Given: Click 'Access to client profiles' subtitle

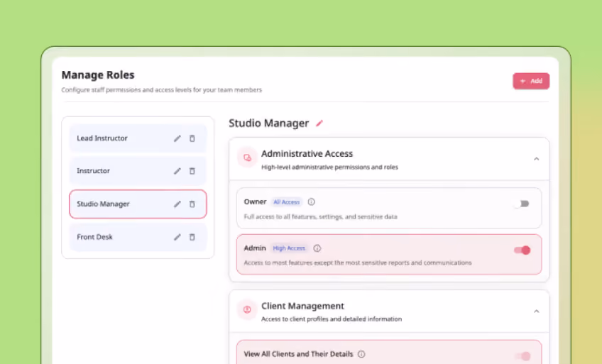Looking at the screenshot, I should (x=332, y=319).
